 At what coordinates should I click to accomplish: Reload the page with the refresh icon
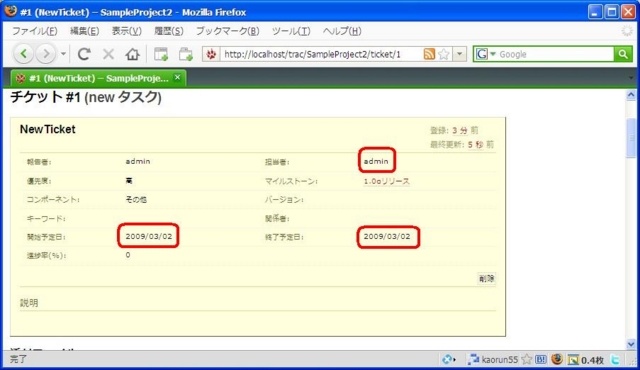[x=84, y=54]
